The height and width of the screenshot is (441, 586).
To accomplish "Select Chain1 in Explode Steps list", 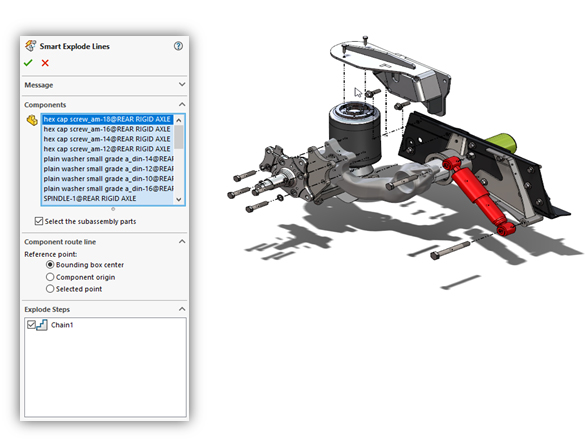I will click(62, 325).
